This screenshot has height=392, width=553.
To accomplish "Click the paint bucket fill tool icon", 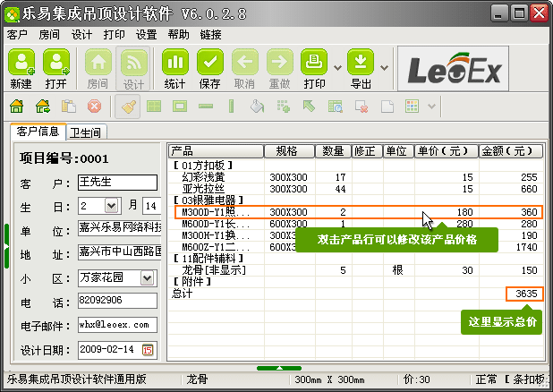I will 257,107.
